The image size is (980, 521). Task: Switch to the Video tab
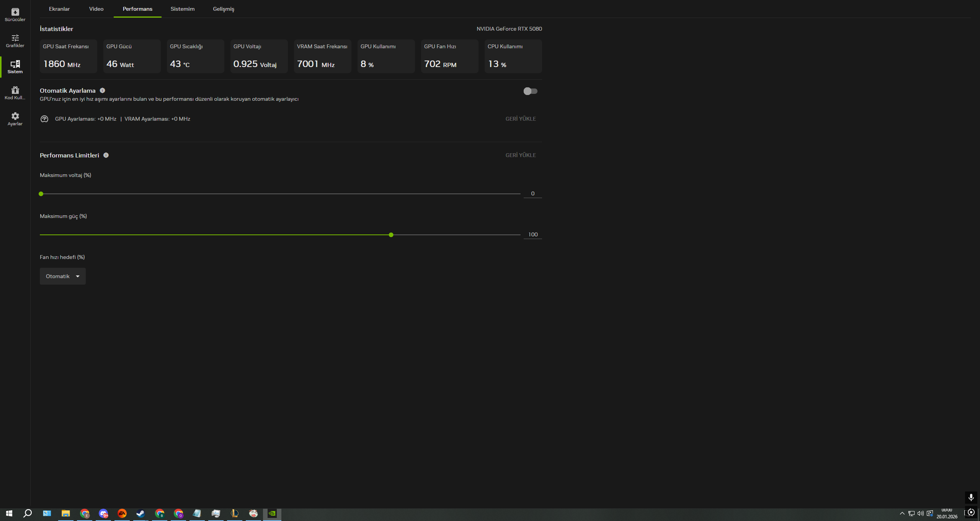point(96,9)
